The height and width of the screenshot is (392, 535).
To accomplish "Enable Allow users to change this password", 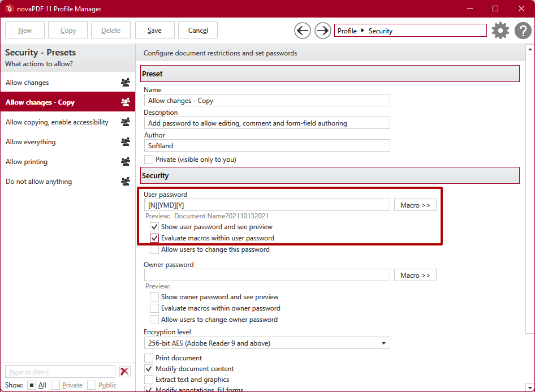I will click(154, 249).
